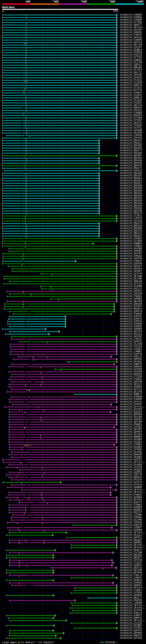The image size is (146, 644).
Task: Select label UniRef100_P07514
Action: point(131,628)
